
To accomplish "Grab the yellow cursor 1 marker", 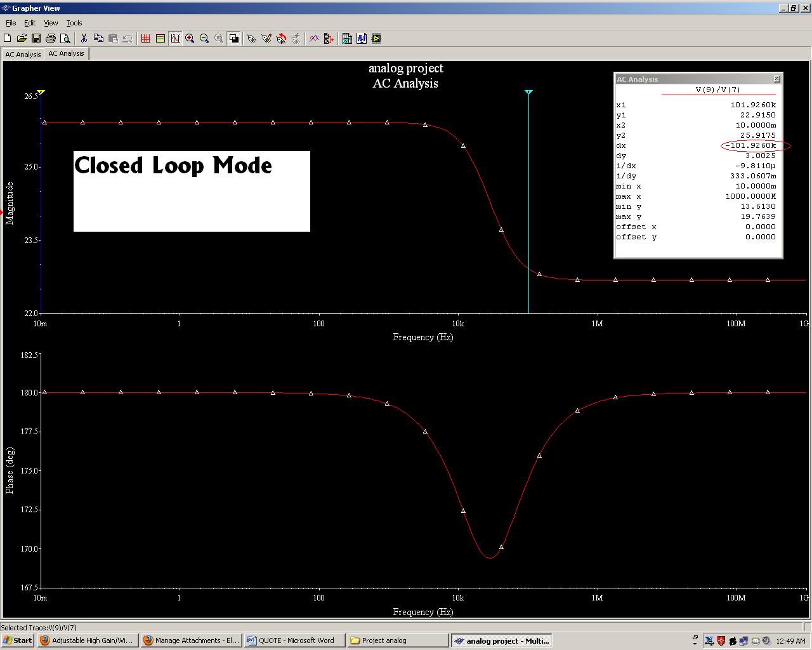I will pos(41,93).
